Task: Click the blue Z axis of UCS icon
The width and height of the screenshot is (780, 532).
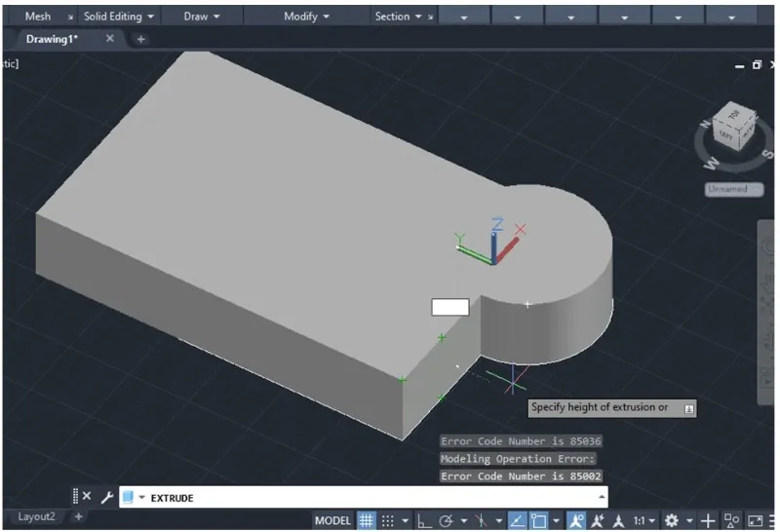Action: pyautogui.click(x=494, y=246)
